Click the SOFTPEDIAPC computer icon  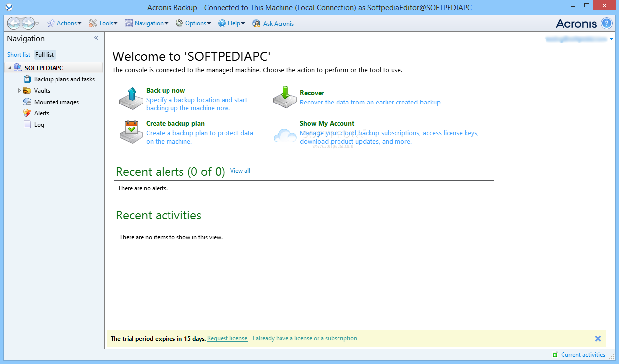click(x=18, y=68)
